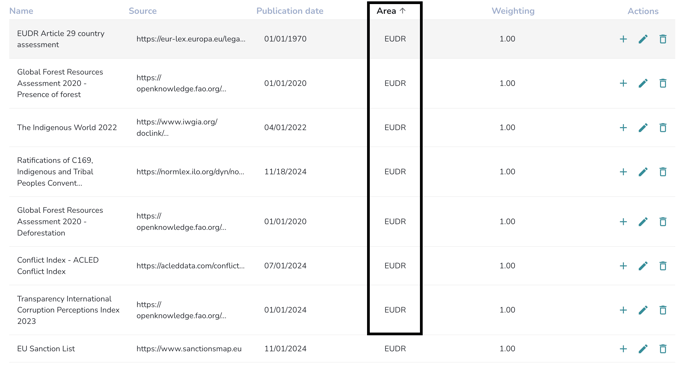Add to Global Forest Resources Presence of forest row
The image size is (688, 367).
(x=623, y=83)
